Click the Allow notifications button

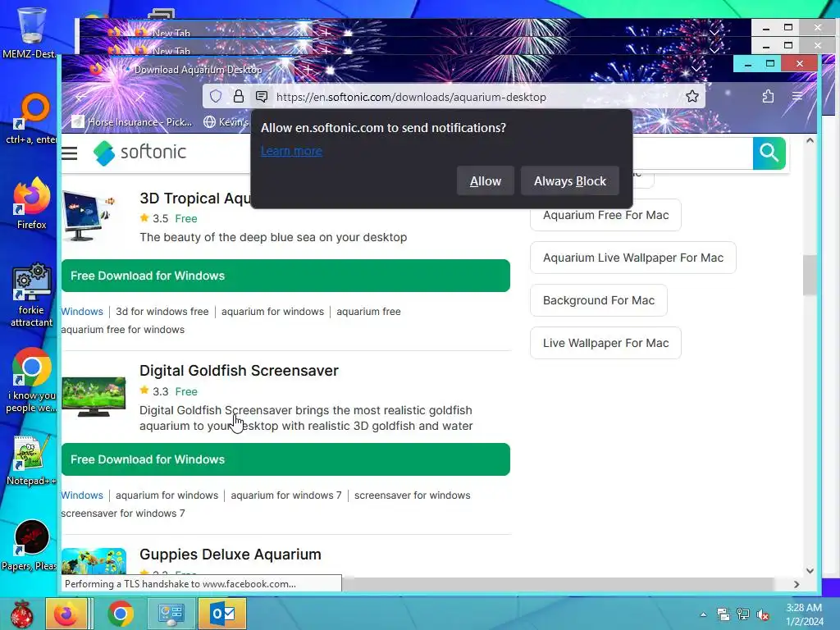[x=486, y=181]
